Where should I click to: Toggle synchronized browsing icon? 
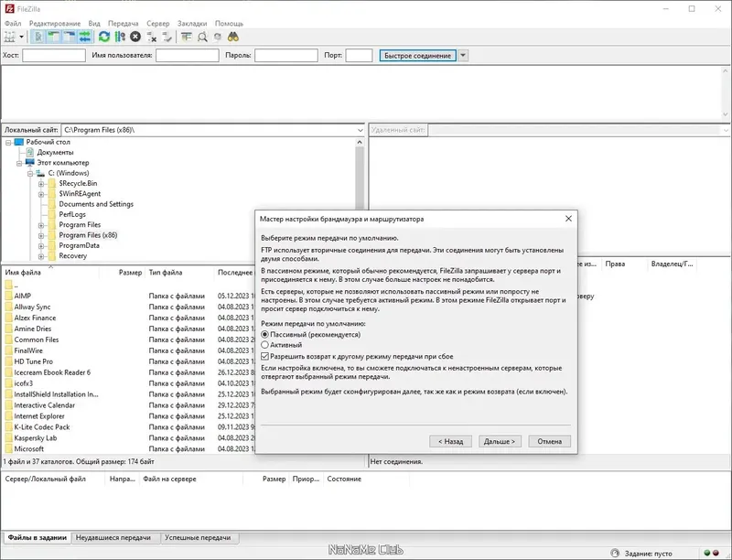[218, 37]
